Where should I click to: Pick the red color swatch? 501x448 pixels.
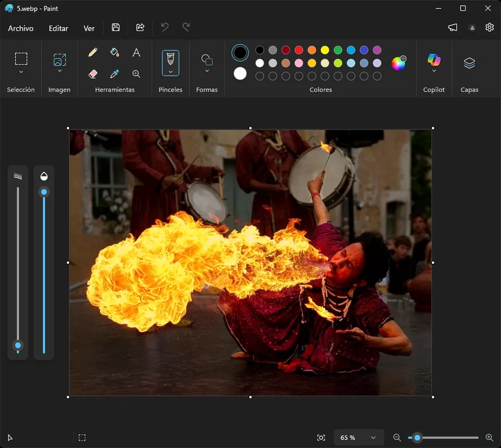[x=299, y=50]
